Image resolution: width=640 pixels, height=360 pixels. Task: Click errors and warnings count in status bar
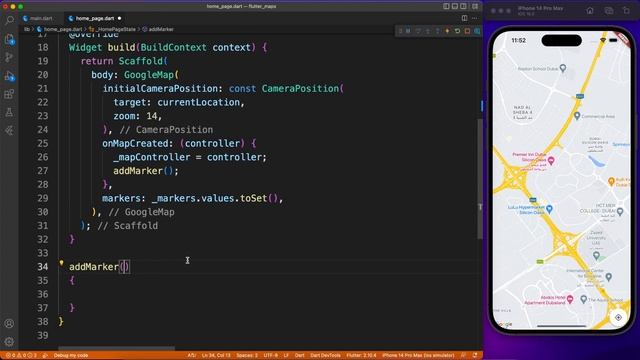pyautogui.click(x=21, y=355)
